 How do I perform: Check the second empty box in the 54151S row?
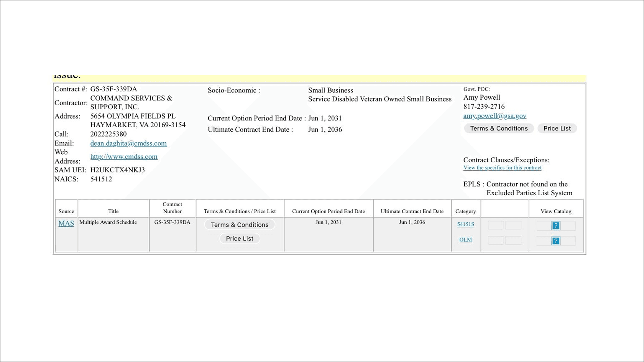click(513, 225)
